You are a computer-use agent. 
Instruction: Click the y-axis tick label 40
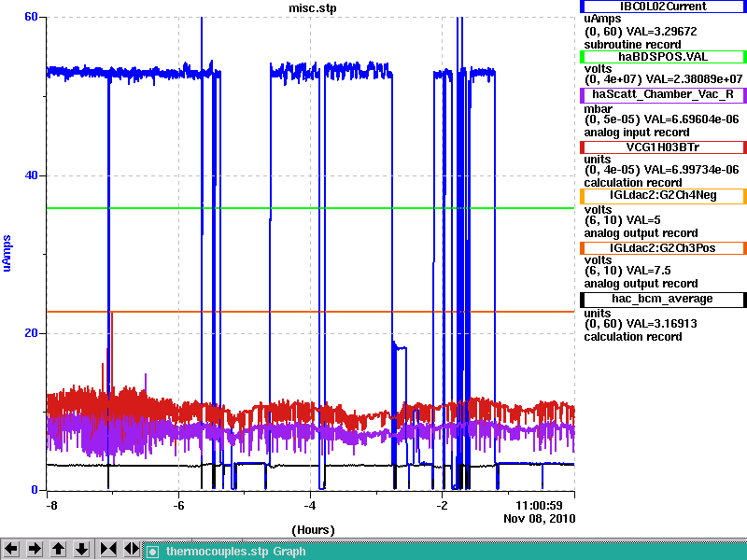coord(31,175)
